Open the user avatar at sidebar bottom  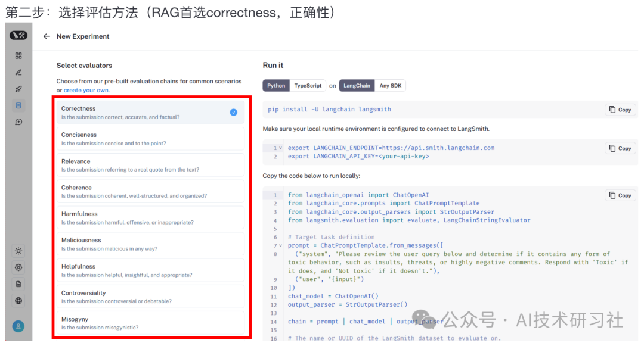coord(18,326)
